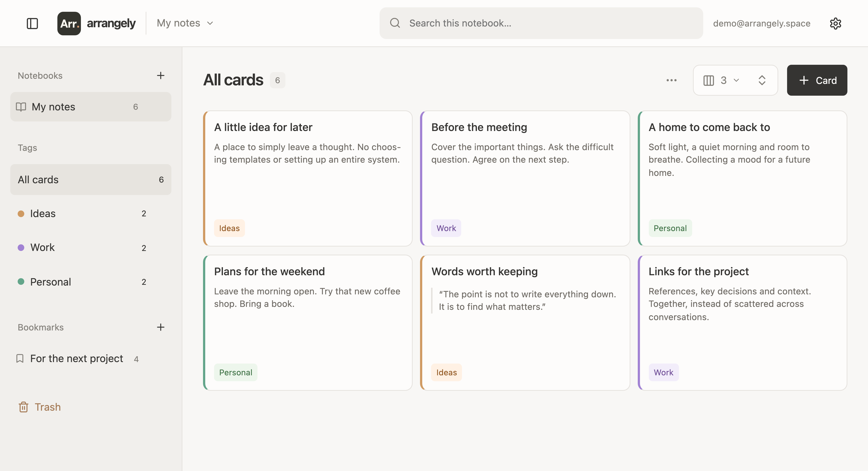Add a new notebook with plus
868x471 pixels.
pos(161,76)
